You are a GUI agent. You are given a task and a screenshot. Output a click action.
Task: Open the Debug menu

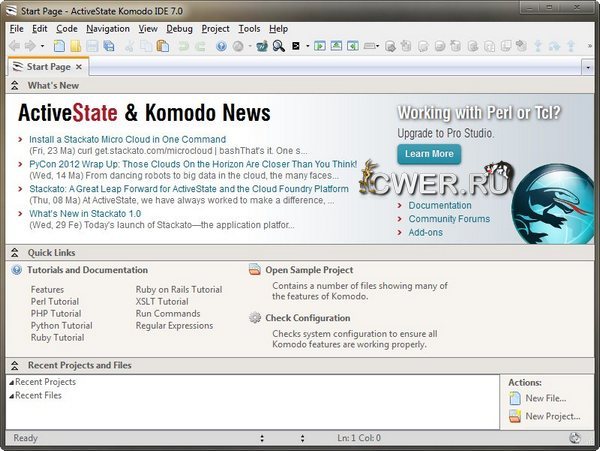pos(179,29)
